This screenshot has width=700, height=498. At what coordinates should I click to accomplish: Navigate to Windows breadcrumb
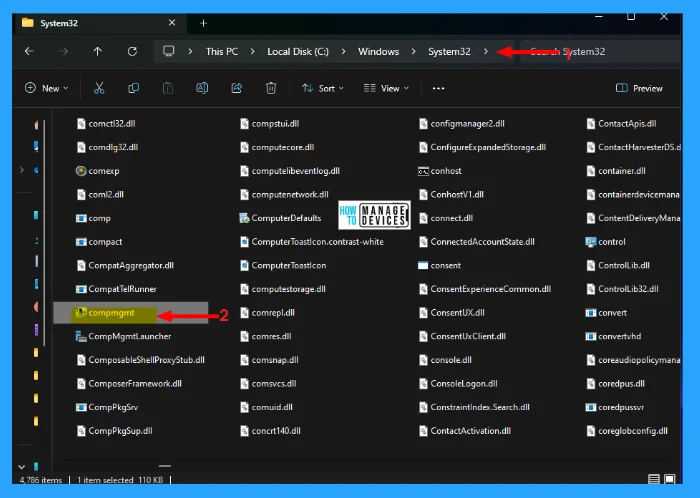point(379,52)
